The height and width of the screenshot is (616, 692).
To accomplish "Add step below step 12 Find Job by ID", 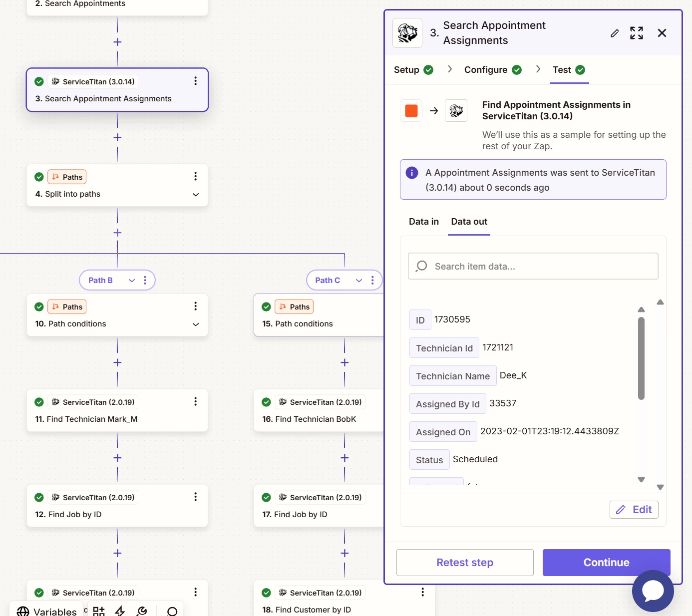I will pos(117,553).
